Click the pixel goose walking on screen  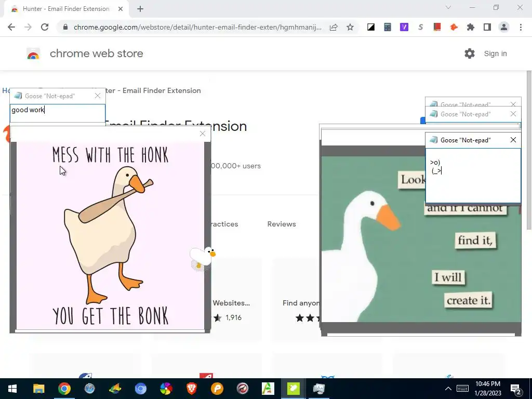pos(203,258)
